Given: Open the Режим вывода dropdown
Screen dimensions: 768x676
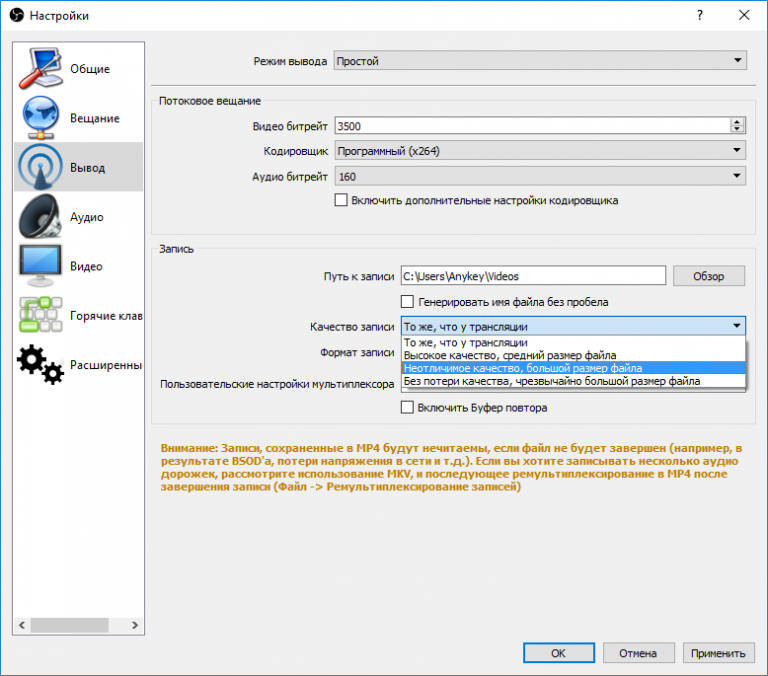Looking at the screenshot, I should (540, 61).
